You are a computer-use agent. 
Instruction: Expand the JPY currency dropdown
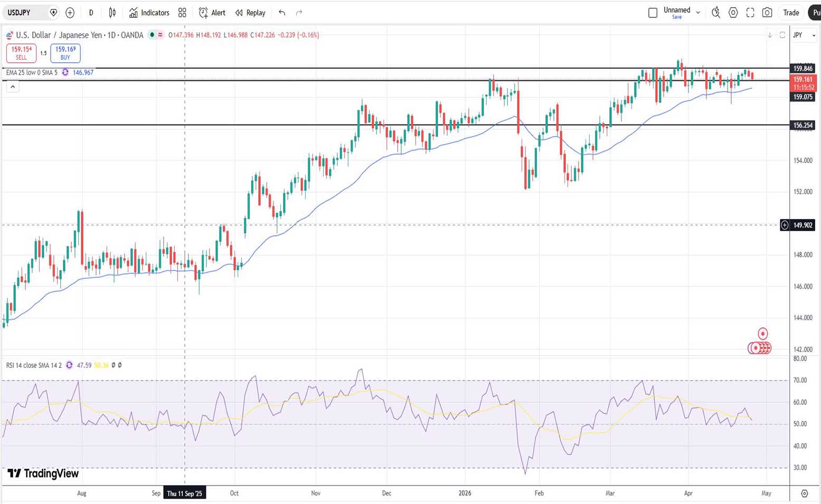[x=805, y=35]
